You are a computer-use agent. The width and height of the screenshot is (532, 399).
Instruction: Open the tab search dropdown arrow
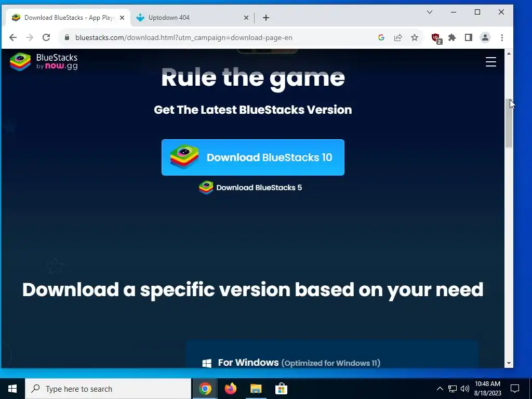tap(430, 12)
